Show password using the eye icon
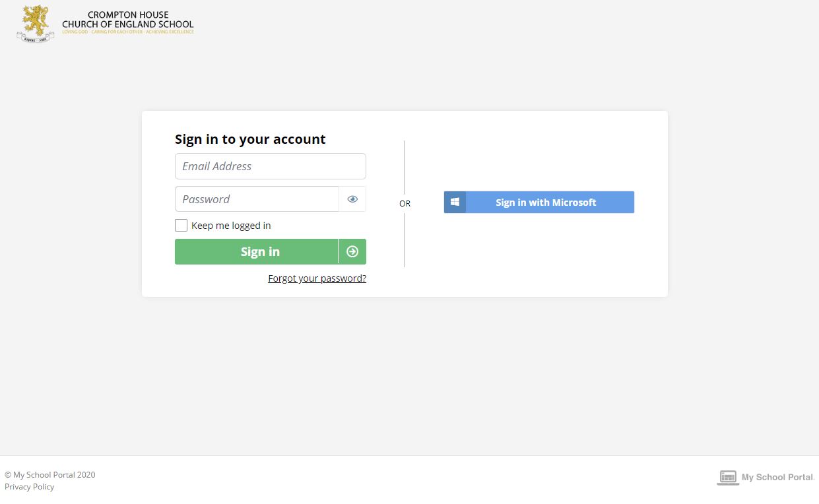The width and height of the screenshot is (819, 504). pos(352,199)
